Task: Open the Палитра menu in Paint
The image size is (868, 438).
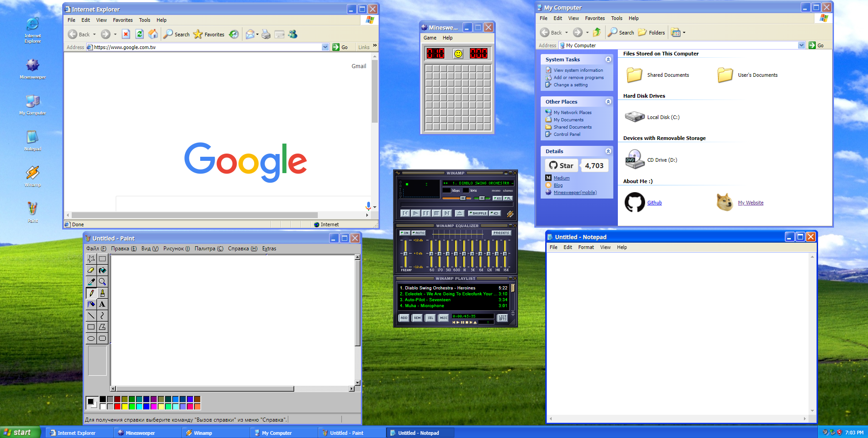Action: coord(209,249)
